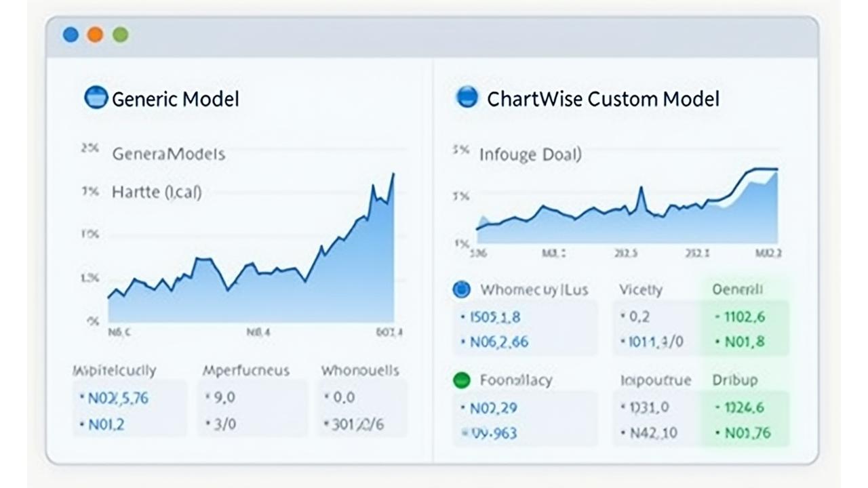Click the green window control dot
868x488 pixels.
click(x=121, y=35)
